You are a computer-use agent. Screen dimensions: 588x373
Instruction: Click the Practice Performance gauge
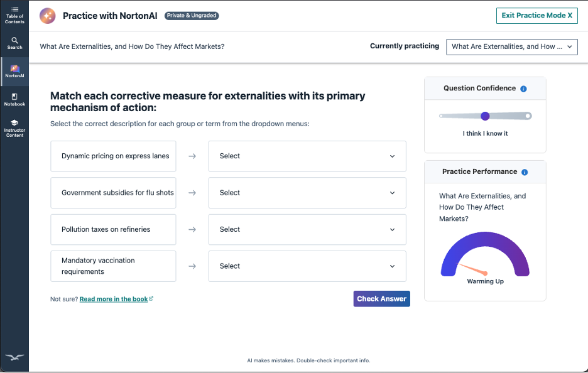(x=485, y=257)
